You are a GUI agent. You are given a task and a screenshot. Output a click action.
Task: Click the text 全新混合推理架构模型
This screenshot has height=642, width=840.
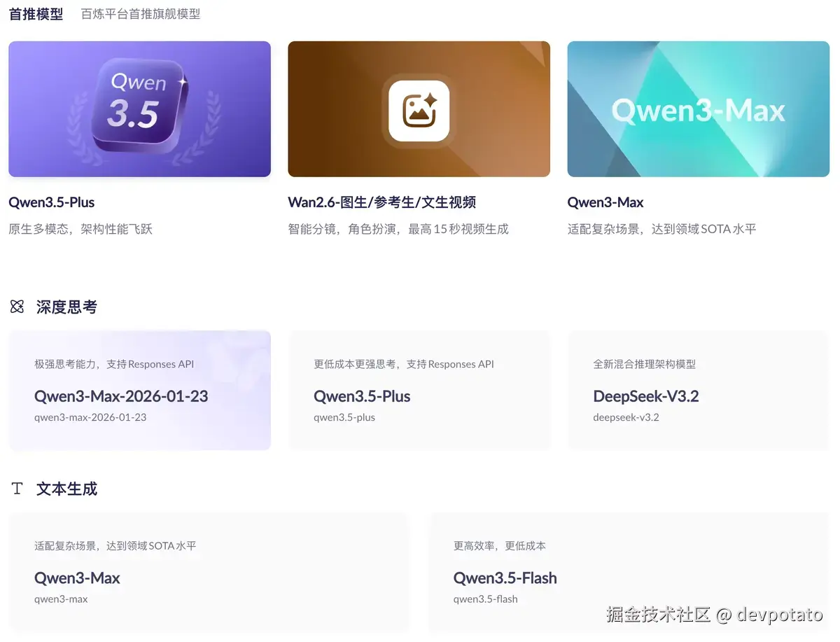tap(644, 364)
